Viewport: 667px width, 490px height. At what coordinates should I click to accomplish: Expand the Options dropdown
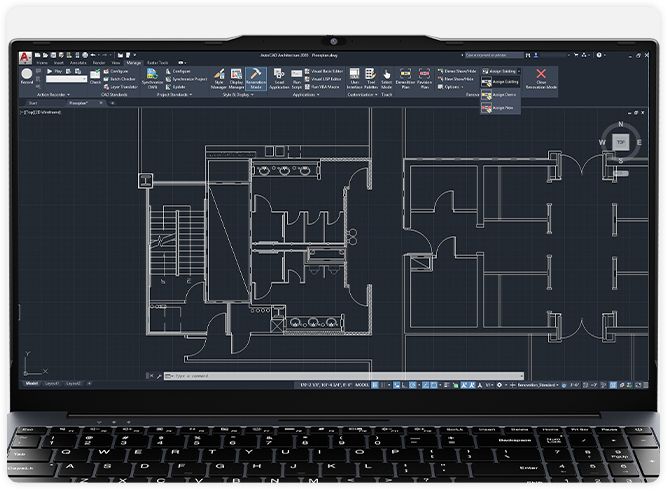click(452, 87)
